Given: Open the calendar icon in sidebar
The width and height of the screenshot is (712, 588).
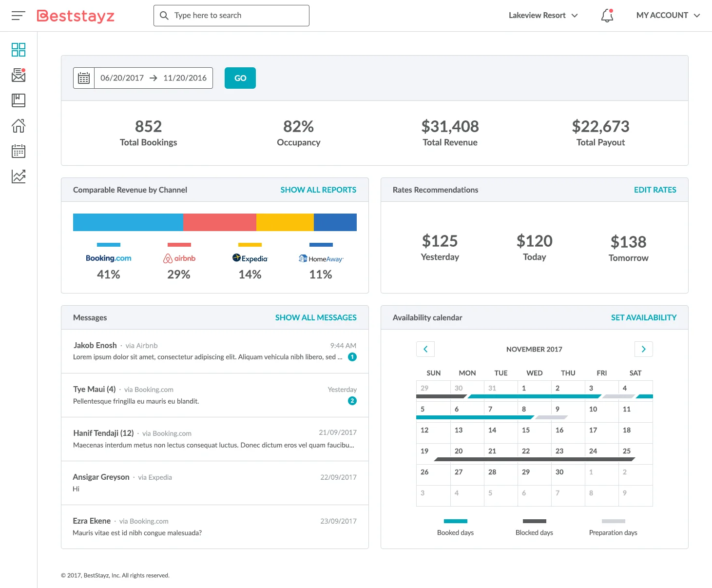Looking at the screenshot, I should 19,151.
